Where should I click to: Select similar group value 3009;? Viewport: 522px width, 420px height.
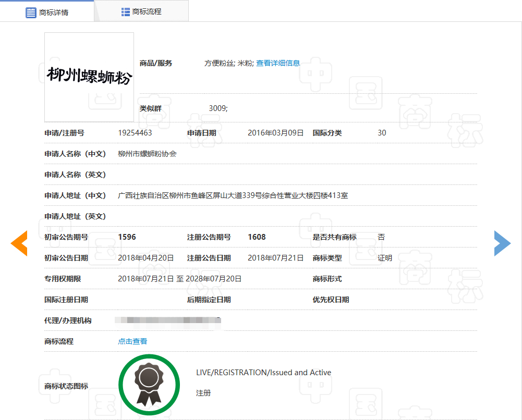coord(218,108)
